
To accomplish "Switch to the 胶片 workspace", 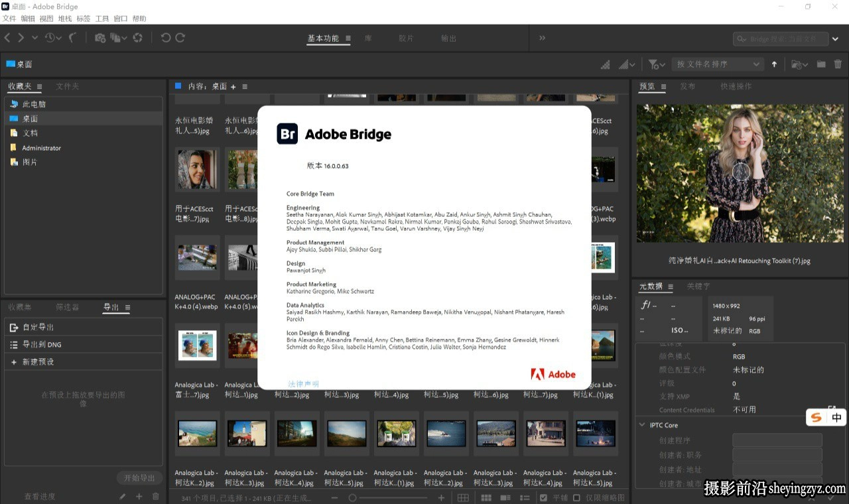I will (407, 38).
